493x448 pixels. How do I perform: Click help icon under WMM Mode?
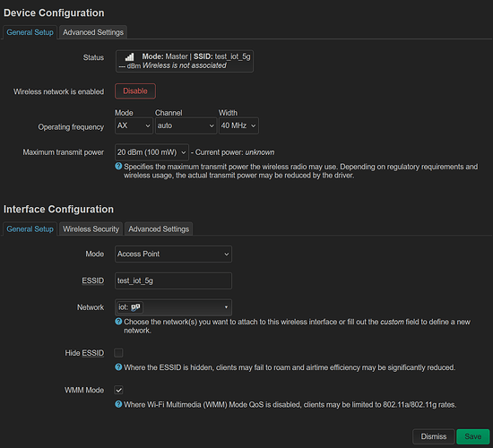(x=118, y=404)
